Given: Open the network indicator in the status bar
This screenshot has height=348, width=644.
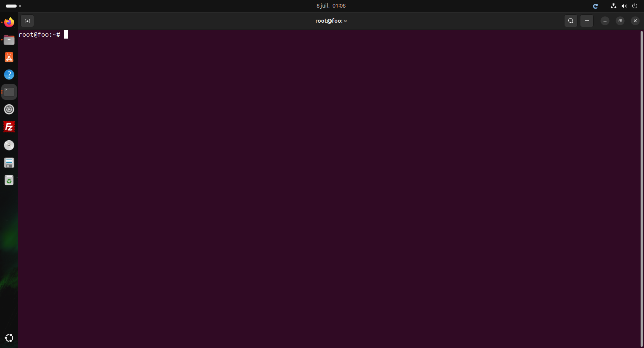Looking at the screenshot, I should [613, 6].
